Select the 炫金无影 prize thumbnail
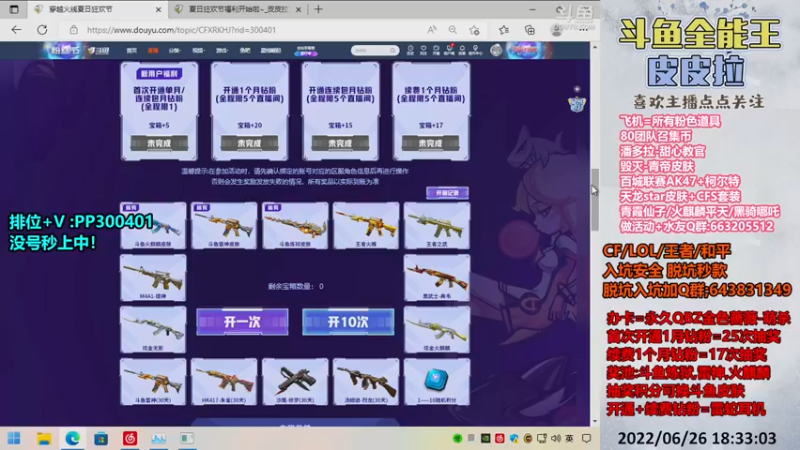The image size is (800, 450). coord(153,330)
